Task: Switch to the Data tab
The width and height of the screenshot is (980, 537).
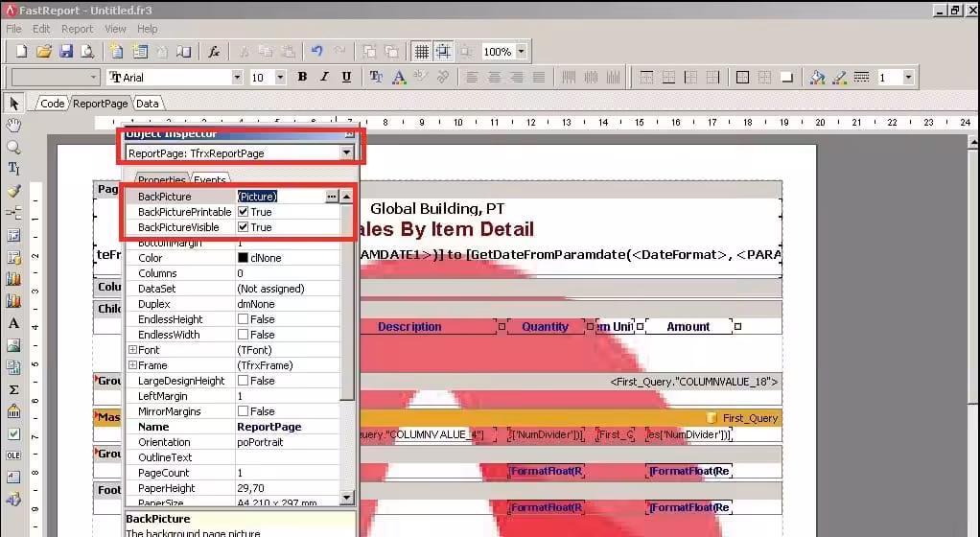Action: pyautogui.click(x=148, y=104)
